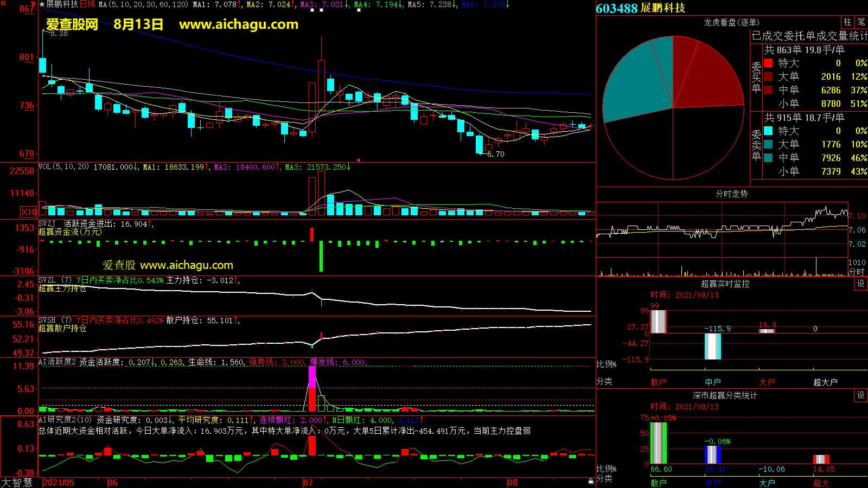Click the small lock icon at chart bottom-right
Image resolution: width=868 pixels, height=488 pixels.
point(591,481)
